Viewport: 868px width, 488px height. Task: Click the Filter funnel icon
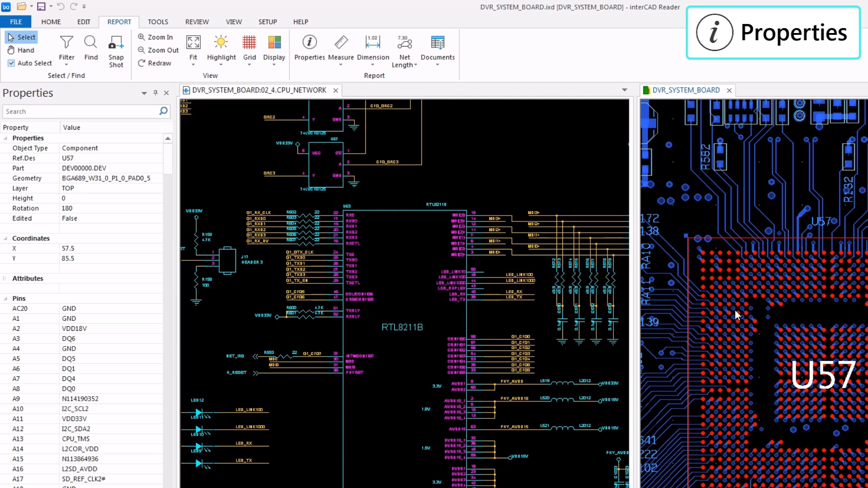pyautogui.click(x=66, y=42)
